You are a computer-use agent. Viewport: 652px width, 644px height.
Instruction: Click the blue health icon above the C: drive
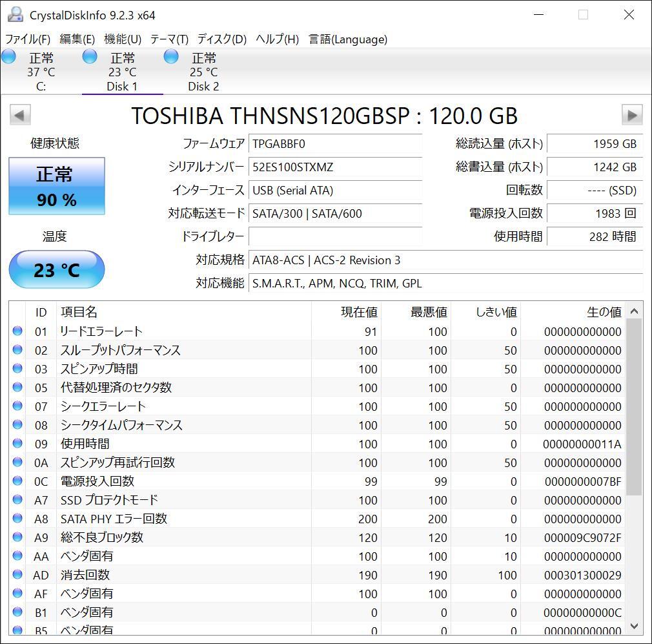(8, 56)
